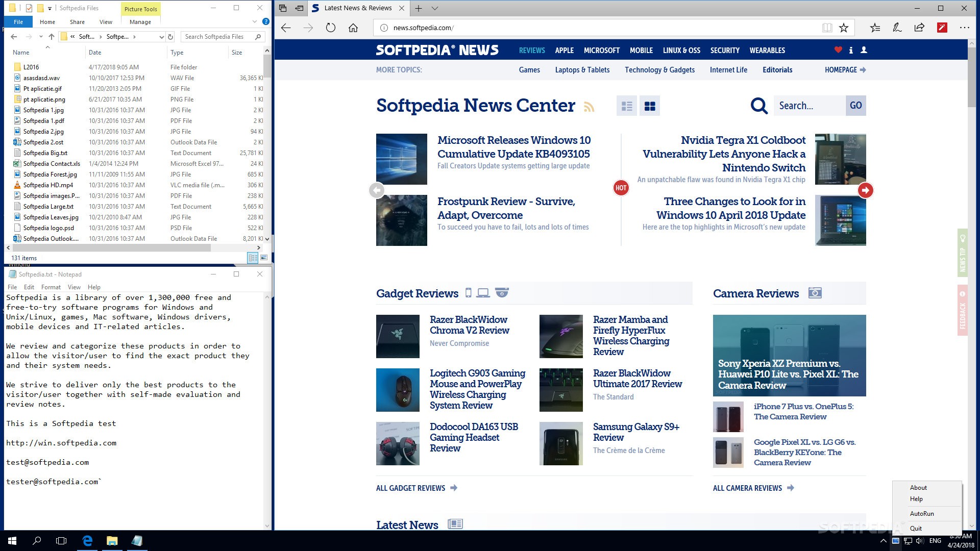Click the Softpedia search magnifier icon
This screenshot has height=551, width=980.
[759, 106]
